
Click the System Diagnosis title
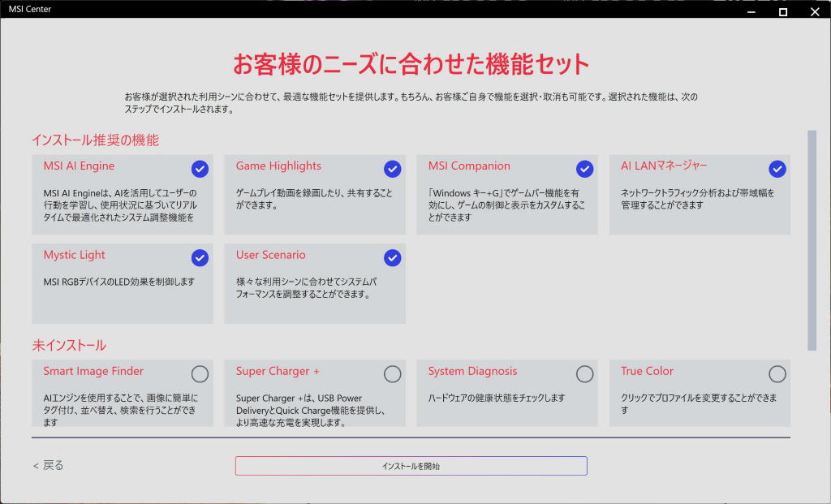473,371
